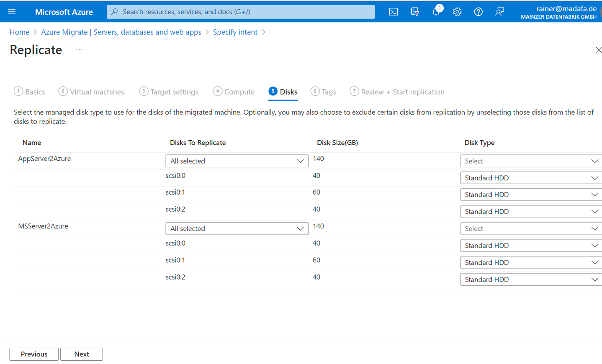Open AppServer2Azure Disk Type Select dropdown

point(531,161)
